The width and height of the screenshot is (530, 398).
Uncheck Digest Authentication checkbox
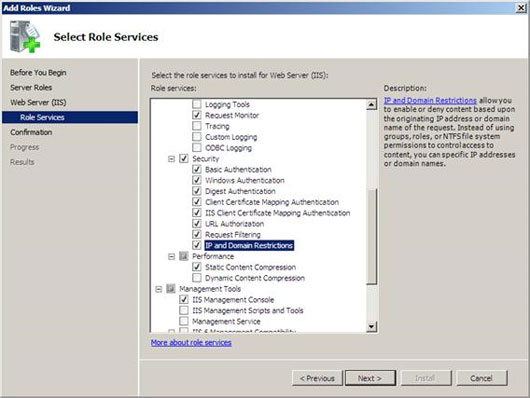click(196, 191)
